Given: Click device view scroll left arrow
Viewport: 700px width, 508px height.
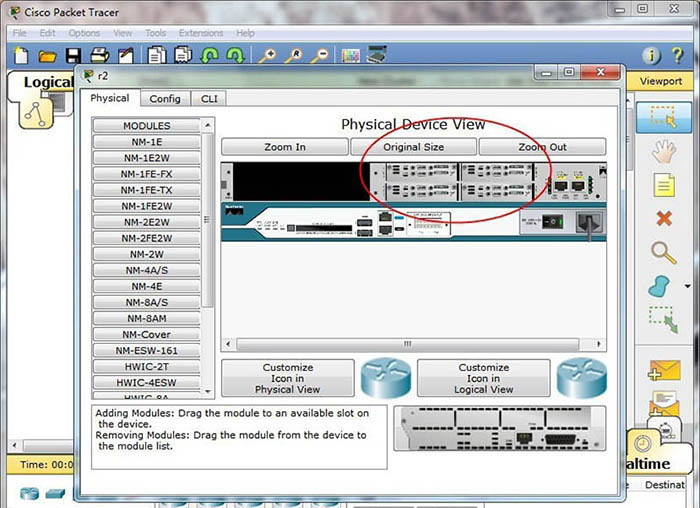Looking at the screenshot, I should [228, 344].
